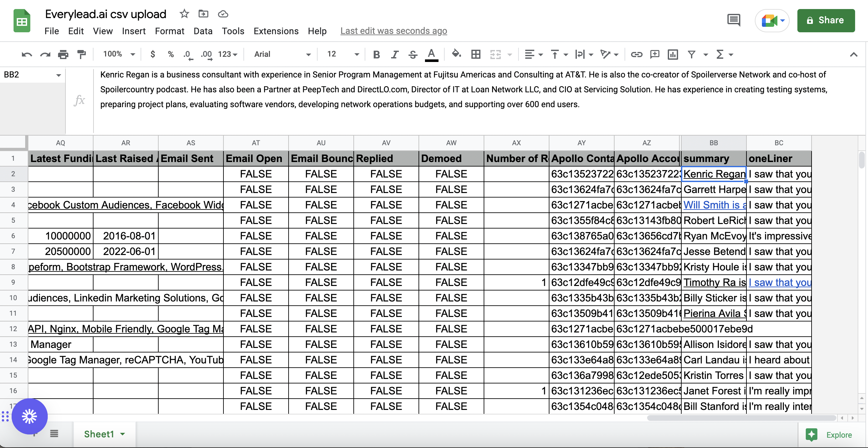Click the Merge cells icon

pos(495,54)
